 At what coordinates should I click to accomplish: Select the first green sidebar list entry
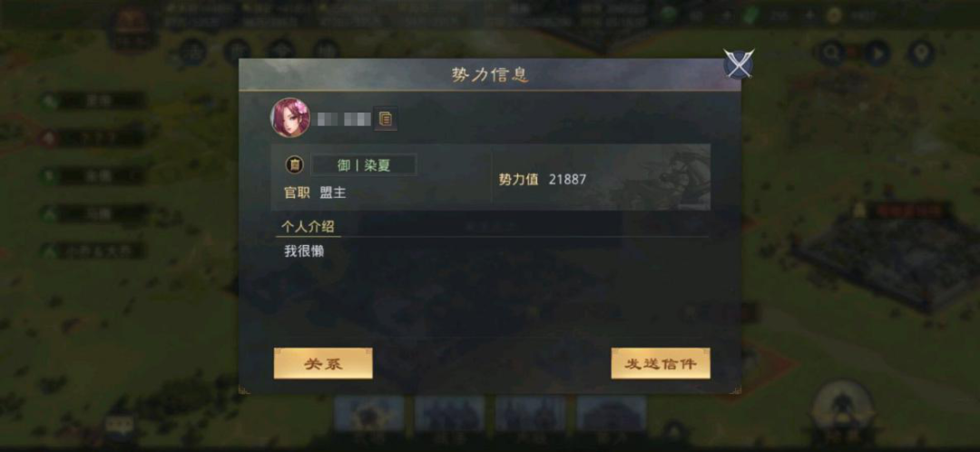point(93,101)
